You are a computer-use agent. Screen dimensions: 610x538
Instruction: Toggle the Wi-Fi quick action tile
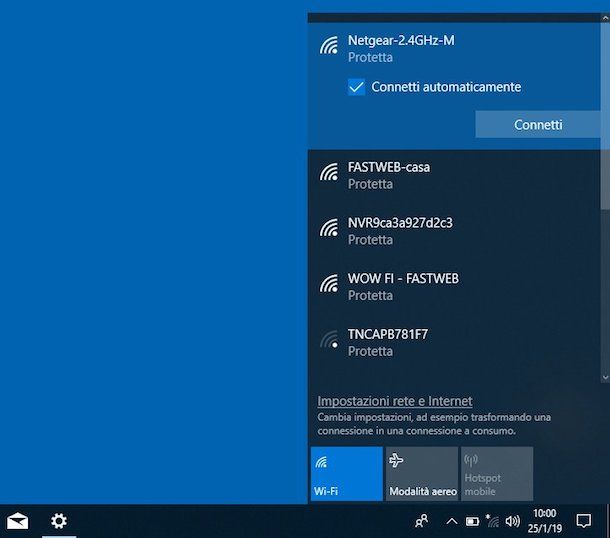pyautogui.click(x=346, y=473)
